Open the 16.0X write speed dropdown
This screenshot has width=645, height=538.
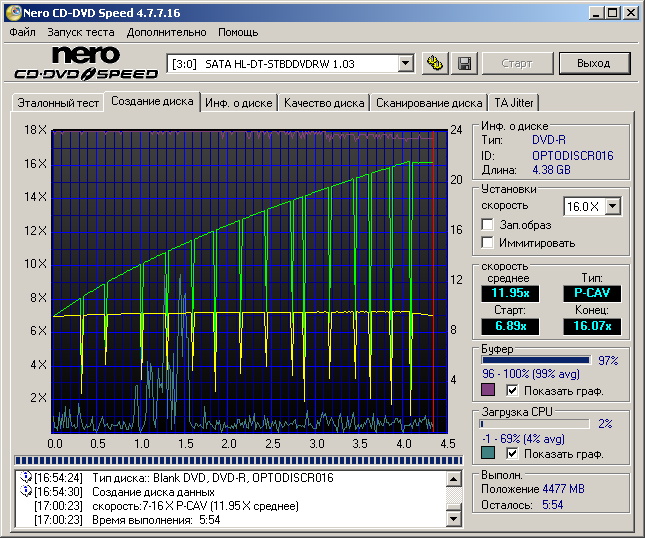pos(612,206)
